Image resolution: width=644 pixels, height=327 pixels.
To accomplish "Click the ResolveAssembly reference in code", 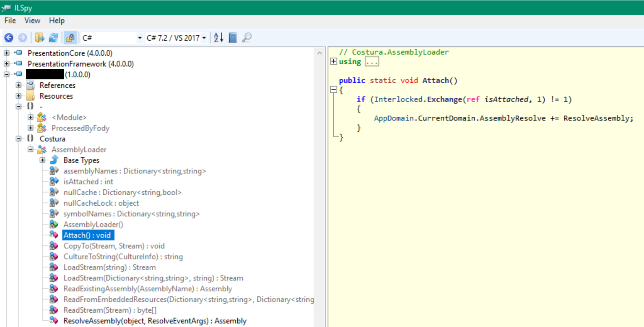I will (x=596, y=118).
